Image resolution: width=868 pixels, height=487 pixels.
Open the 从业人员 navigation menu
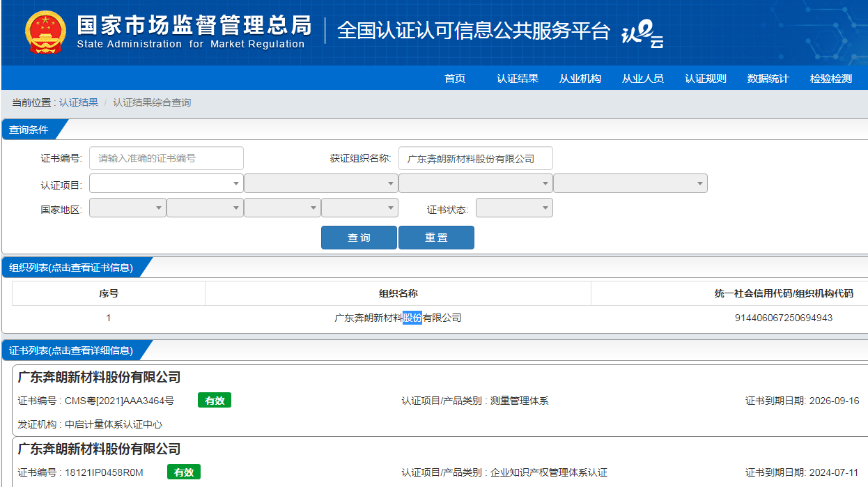point(643,78)
